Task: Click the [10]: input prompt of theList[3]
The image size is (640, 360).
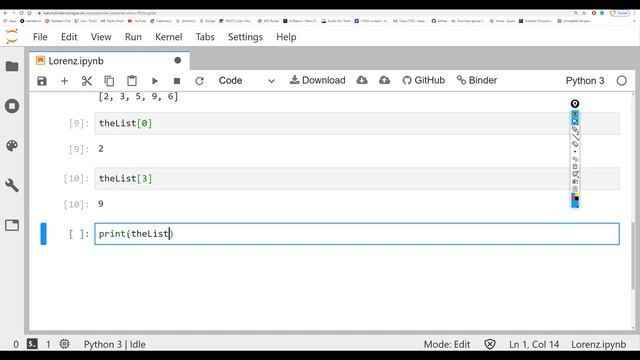Action: [76, 178]
